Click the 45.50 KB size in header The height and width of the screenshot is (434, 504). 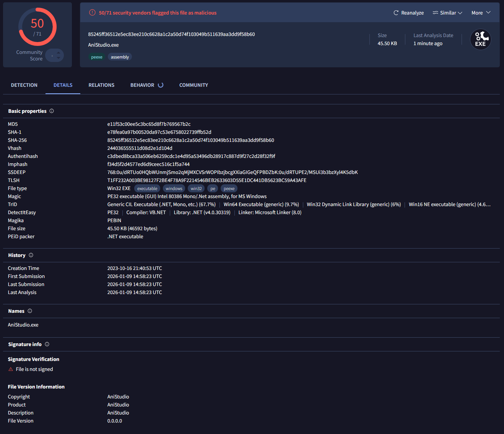click(x=387, y=44)
